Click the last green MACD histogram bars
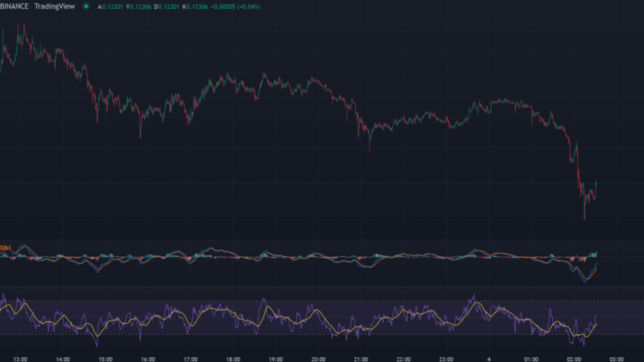 (x=594, y=254)
